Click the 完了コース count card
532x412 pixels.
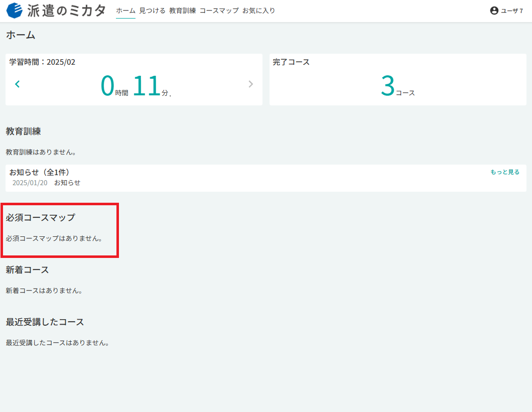pyautogui.click(x=398, y=79)
